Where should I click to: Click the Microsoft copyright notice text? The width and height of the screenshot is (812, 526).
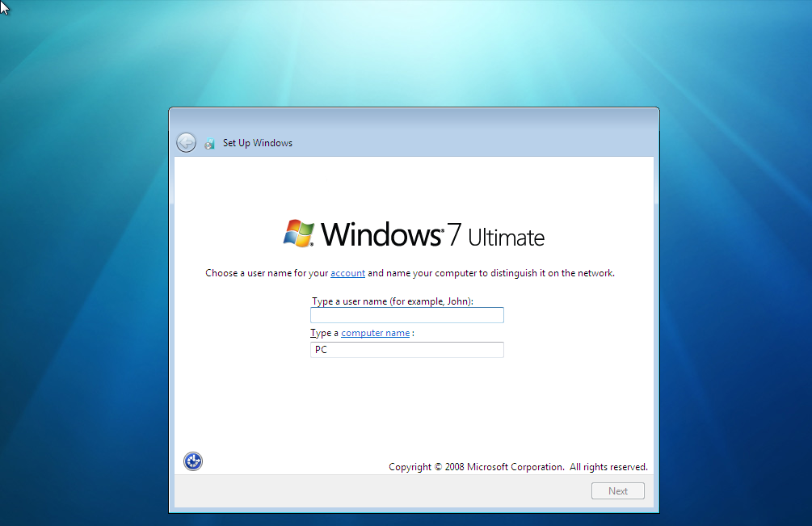(518, 467)
